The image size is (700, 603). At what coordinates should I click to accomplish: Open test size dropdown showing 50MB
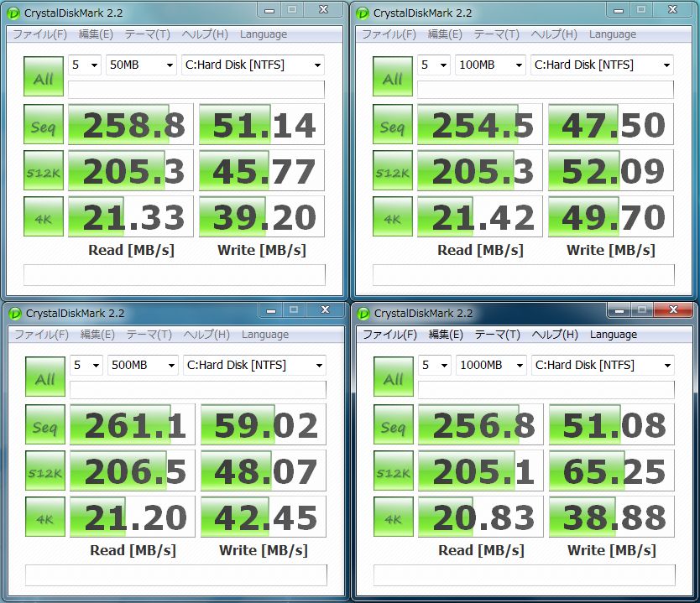(141, 65)
